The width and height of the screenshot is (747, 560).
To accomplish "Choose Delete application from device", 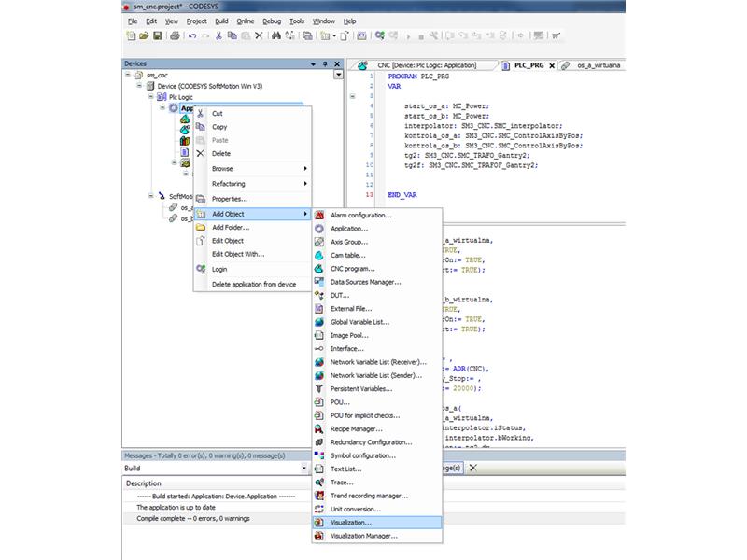I will [x=252, y=285].
